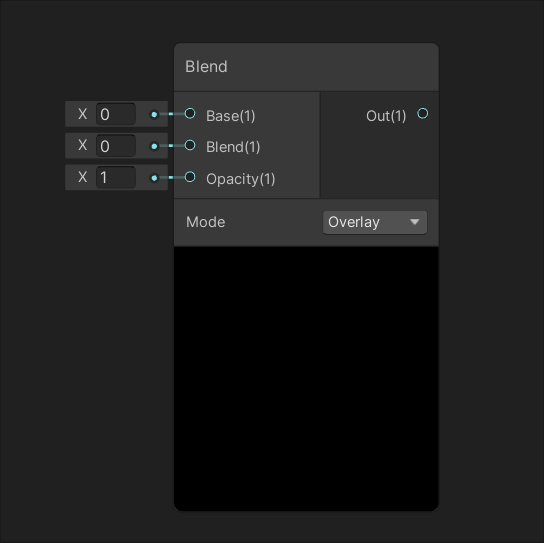Open the Mode dropdown showing Overlay
This screenshot has height=543, width=544.
pos(375,222)
